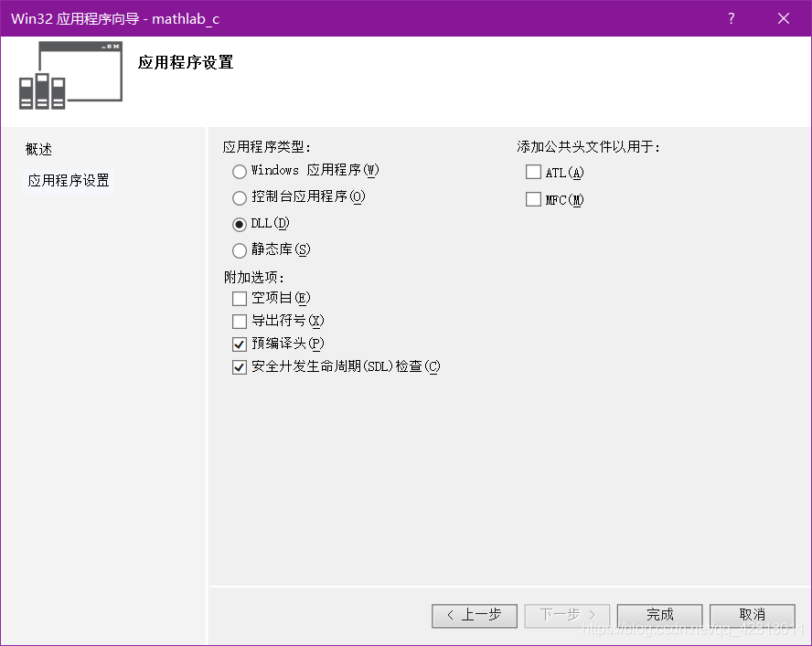Select 概述 in the left sidebar

[38, 148]
